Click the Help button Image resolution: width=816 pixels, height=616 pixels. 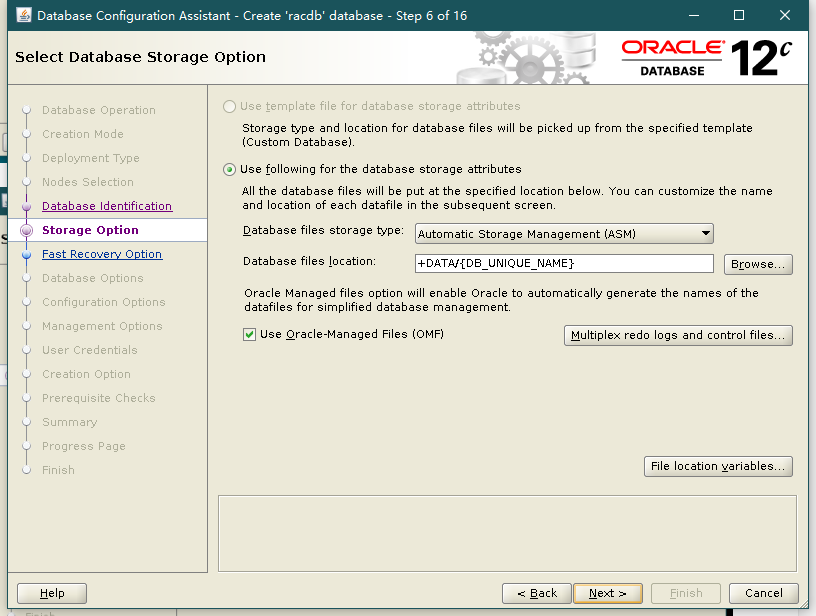tap(52, 593)
